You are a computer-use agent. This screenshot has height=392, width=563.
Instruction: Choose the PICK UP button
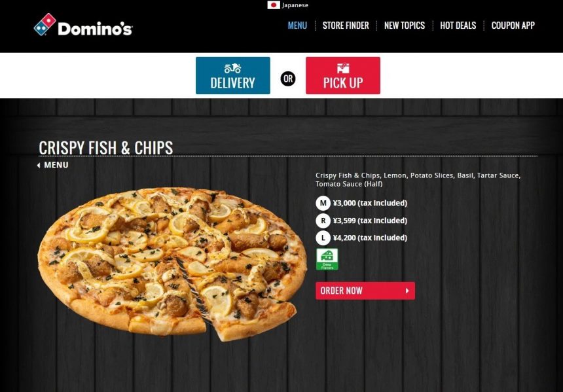pos(343,75)
